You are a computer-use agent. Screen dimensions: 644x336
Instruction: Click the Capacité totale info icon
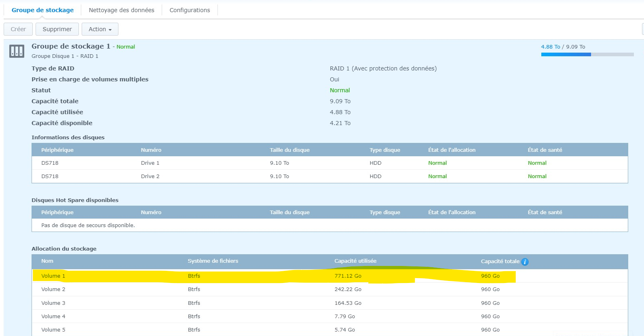point(525,262)
